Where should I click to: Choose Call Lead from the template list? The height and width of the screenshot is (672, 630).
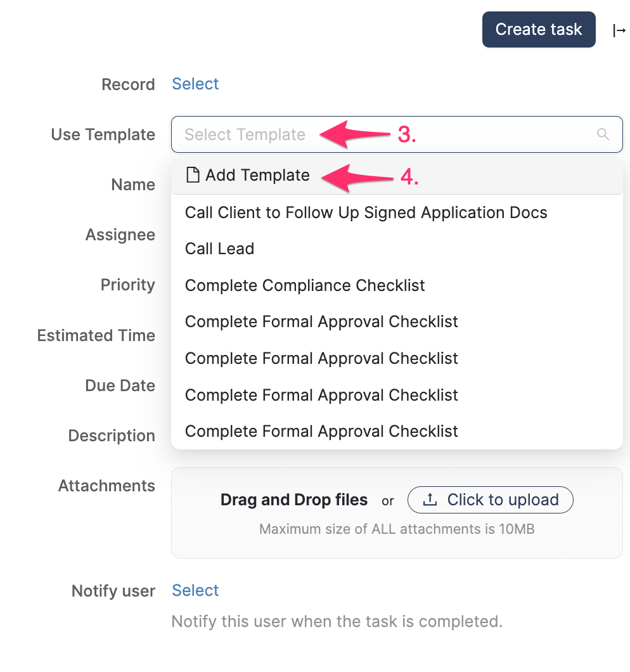click(219, 249)
